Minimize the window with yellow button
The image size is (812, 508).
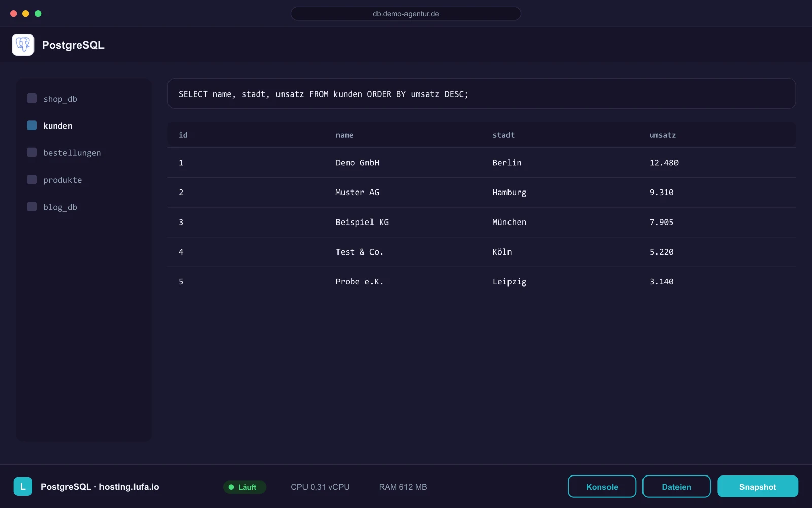pos(26,14)
